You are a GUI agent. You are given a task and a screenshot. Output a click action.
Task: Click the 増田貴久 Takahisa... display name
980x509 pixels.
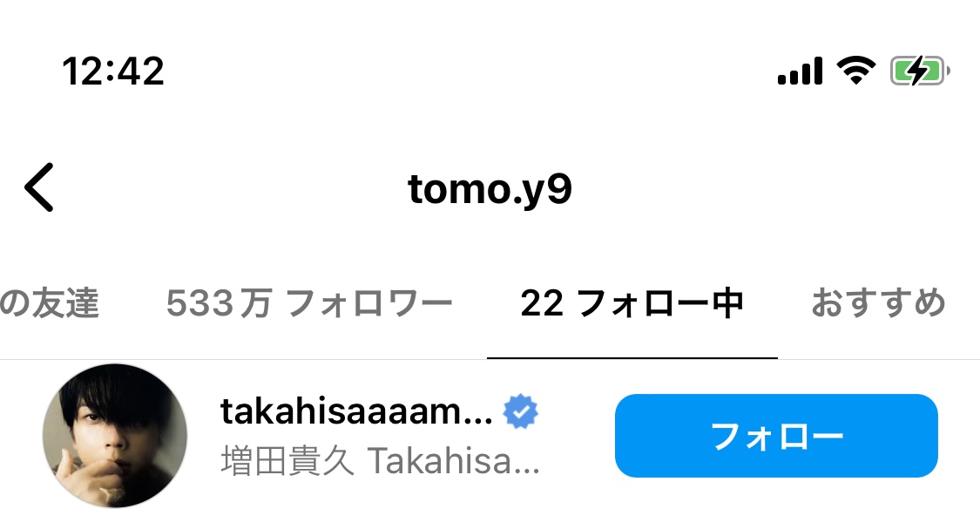380,461
